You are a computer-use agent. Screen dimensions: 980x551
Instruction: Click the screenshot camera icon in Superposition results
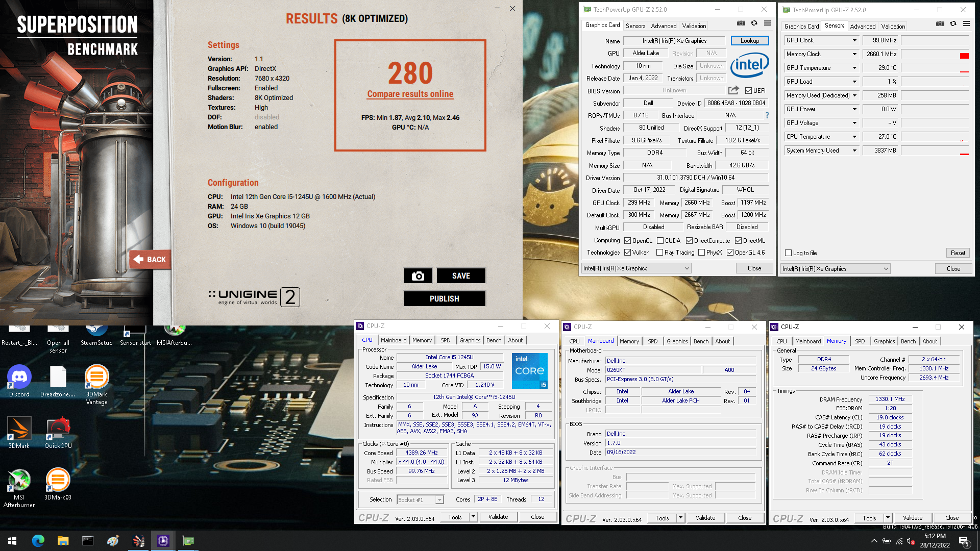418,276
